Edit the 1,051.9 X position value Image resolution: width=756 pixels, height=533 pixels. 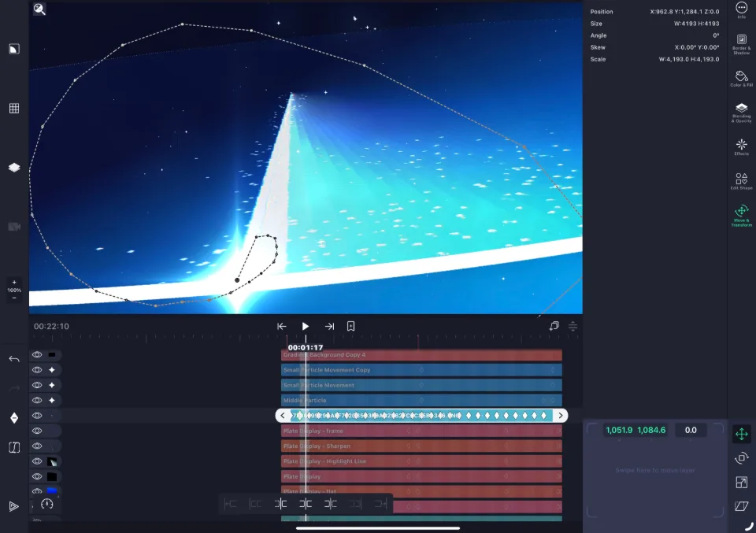click(619, 430)
